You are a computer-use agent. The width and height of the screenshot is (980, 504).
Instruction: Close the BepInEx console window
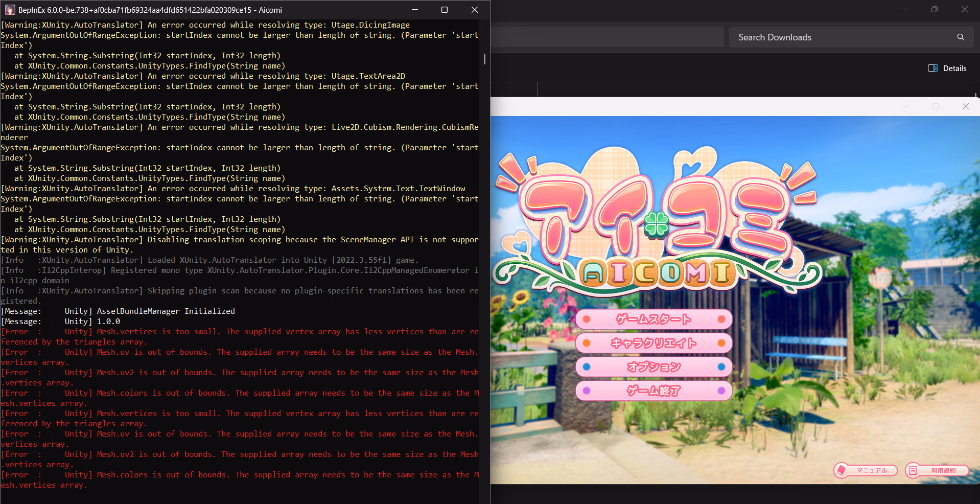click(x=474, y=10)
